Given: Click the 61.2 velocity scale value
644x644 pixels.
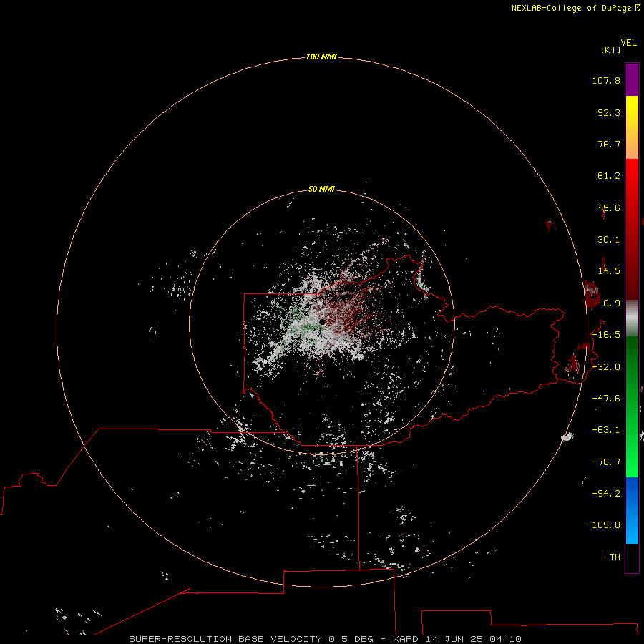Looking at the screenshot, I should (609, 176).
